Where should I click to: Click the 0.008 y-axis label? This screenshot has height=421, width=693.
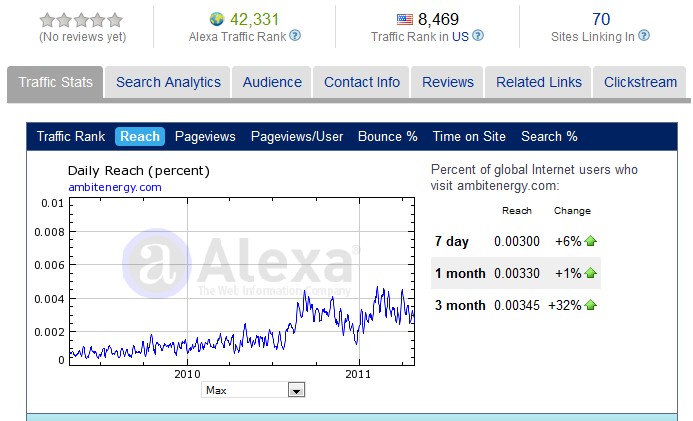[x=49, y=232]
